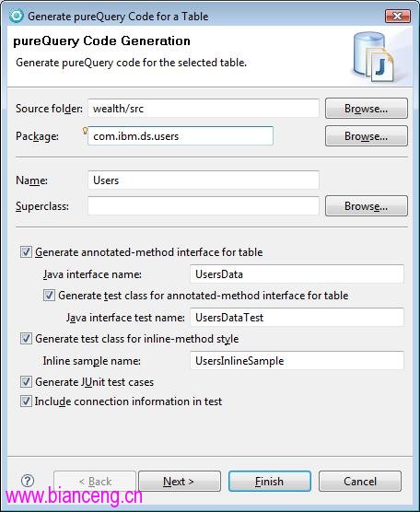
Task: Browse for the Source folder
Action: point(366,108)
